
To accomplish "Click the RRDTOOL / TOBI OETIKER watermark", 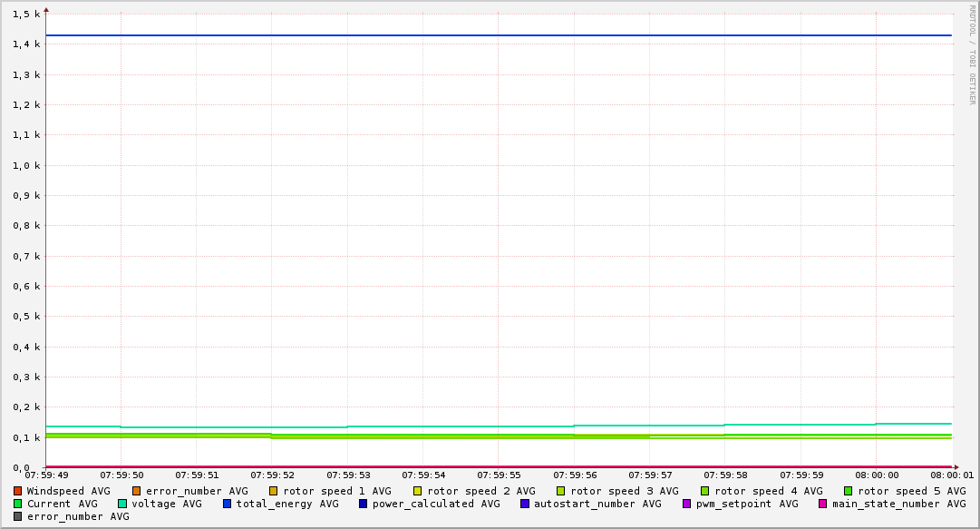I will [x=972, y=54].
